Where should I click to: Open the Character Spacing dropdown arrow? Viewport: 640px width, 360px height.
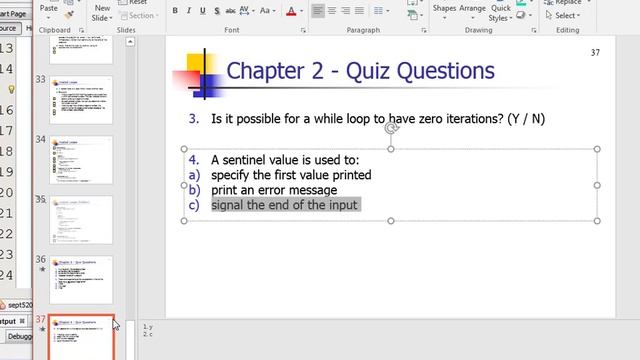pos(253,11)
